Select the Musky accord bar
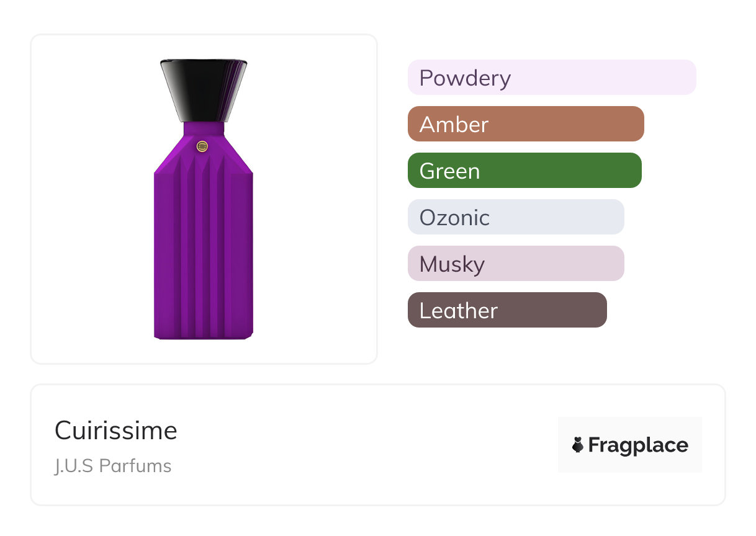The width and height of the screenshot is (756, 536). pos(516,264)
